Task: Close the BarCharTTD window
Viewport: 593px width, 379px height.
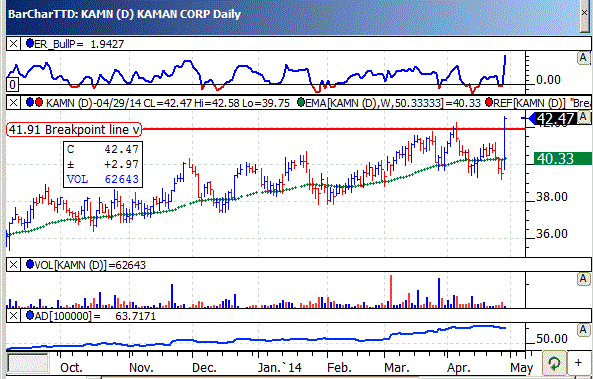Action: [x=585, y=12]
